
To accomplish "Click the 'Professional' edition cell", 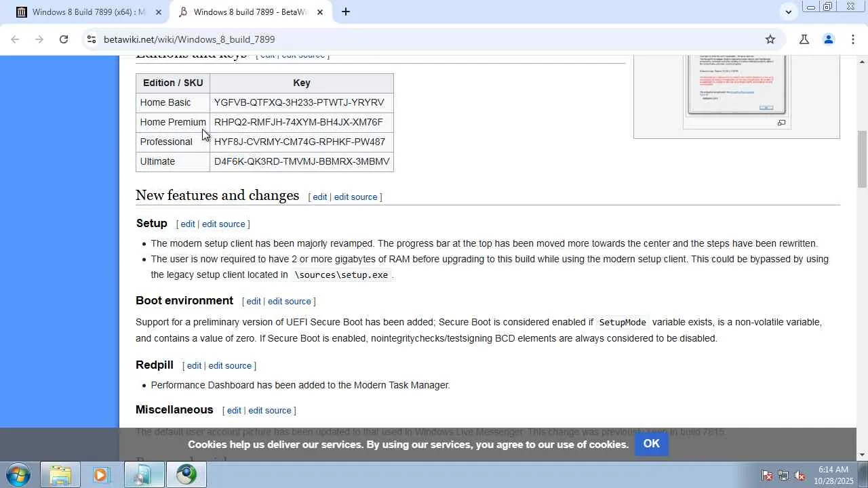I will (x=173, y=142).
